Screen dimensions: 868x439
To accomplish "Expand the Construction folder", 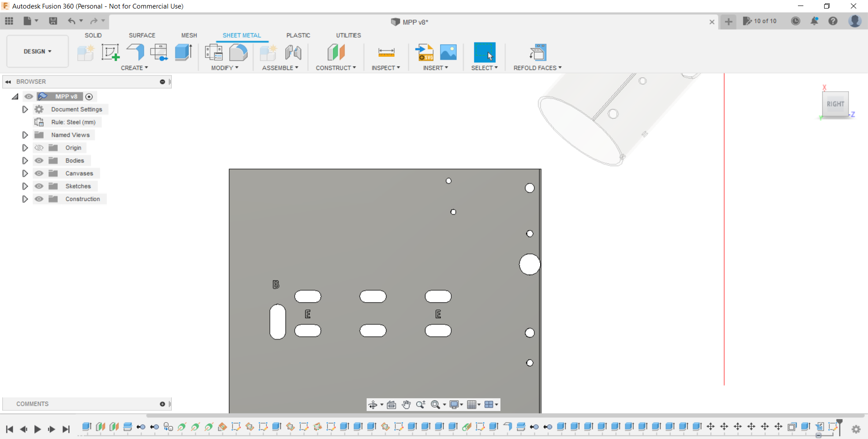I will pos(25,199).
